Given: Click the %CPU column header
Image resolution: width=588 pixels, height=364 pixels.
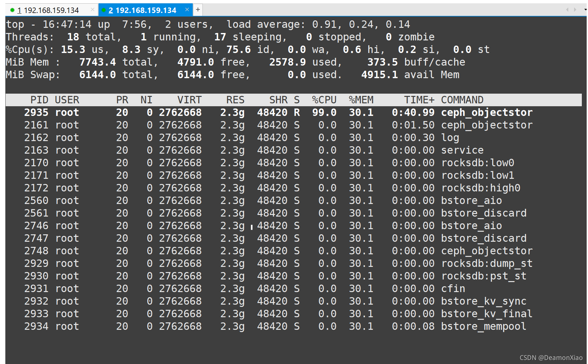Looking at the screenshot, I should 324,100.
